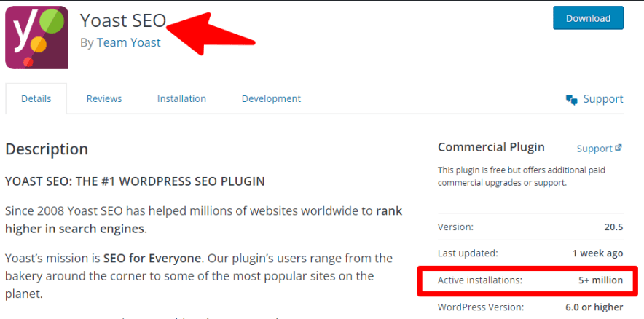Click the 'Last updated:' label
This screenshot has height=319, width=644.
point(468,253)
